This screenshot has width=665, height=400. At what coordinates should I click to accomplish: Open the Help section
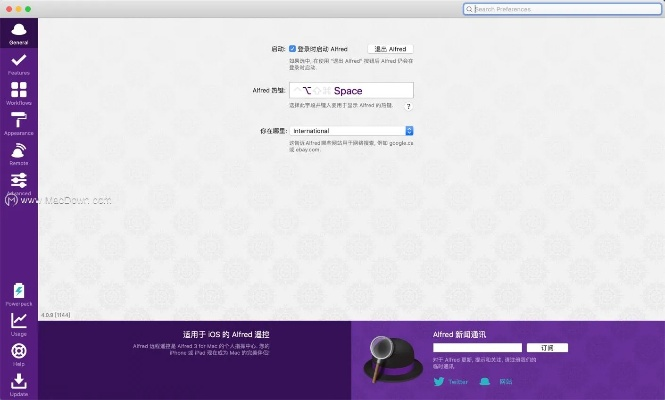[18, 354]
